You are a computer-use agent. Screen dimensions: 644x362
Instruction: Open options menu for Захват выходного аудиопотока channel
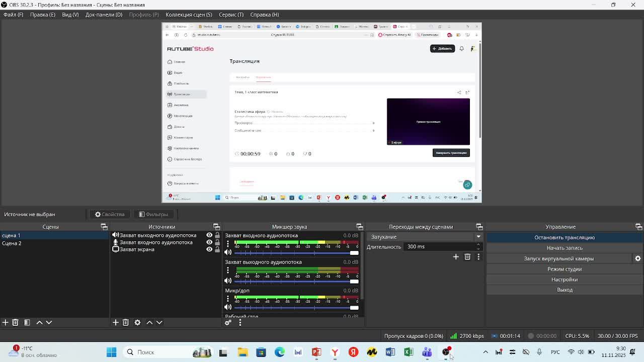[x=228, y=270]
